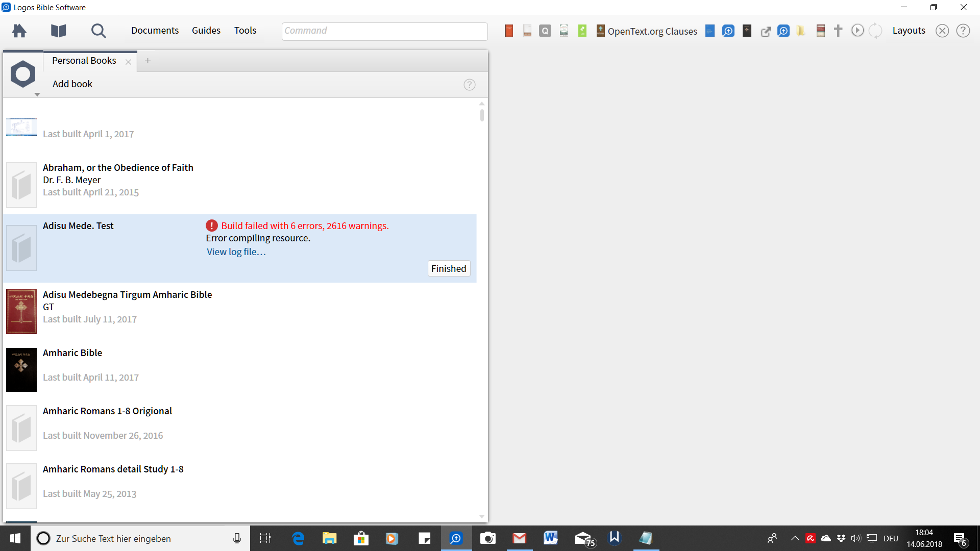Image resolution: width=980 pixels, height=551 pixels.
Task: Click the gray Q shortcut icon
Action: [x=545, y=31]
